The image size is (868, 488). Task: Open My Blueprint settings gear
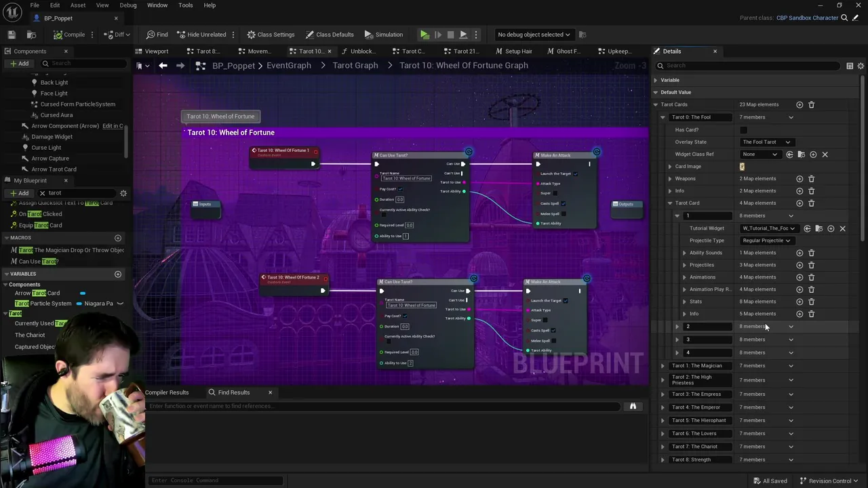pos(123,193)
